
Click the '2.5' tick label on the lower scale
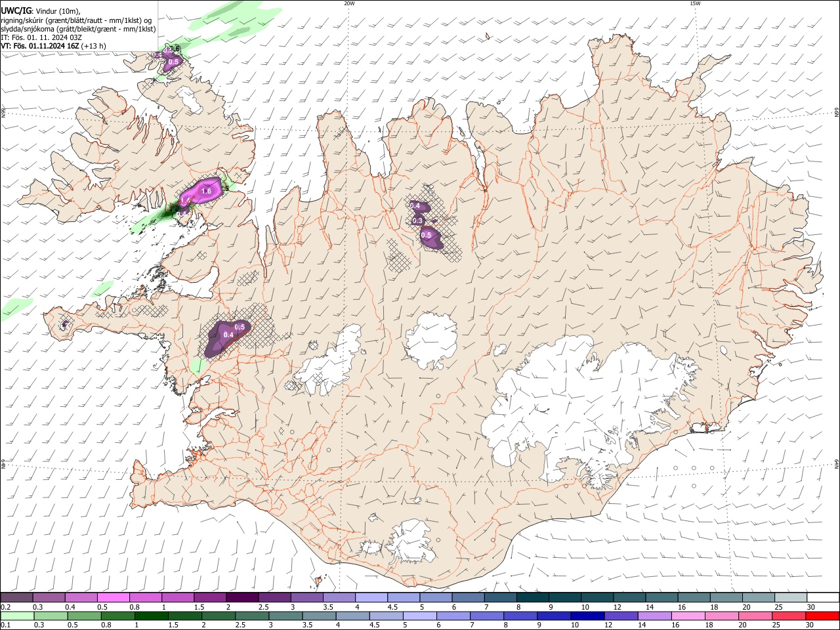[x=240, y=625]
